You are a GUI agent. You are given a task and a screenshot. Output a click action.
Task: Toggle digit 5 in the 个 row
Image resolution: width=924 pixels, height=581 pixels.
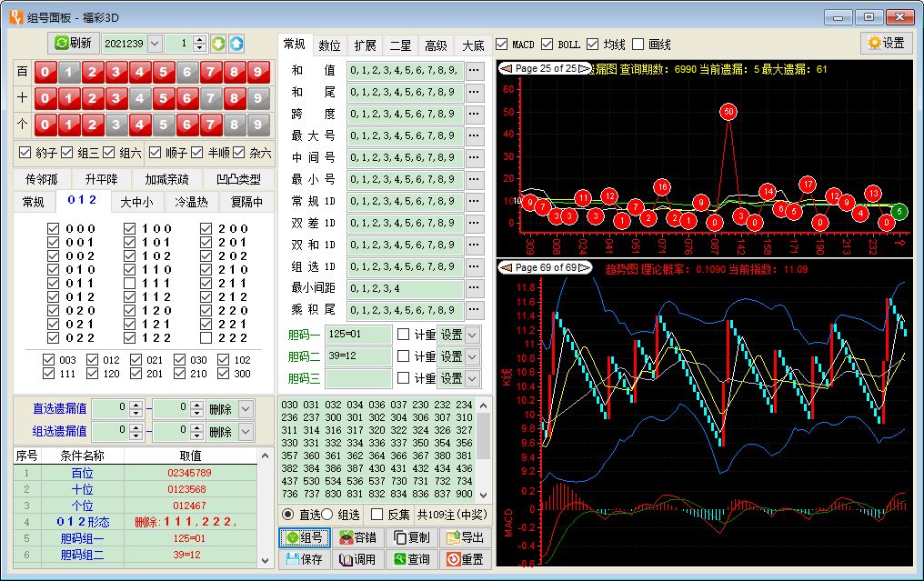(x=163, y=125)
